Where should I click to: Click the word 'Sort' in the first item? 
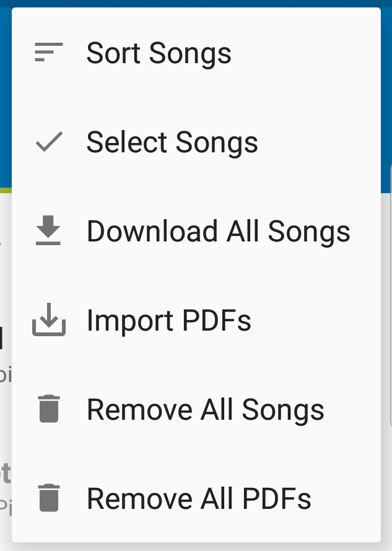(x=113, y=53)
